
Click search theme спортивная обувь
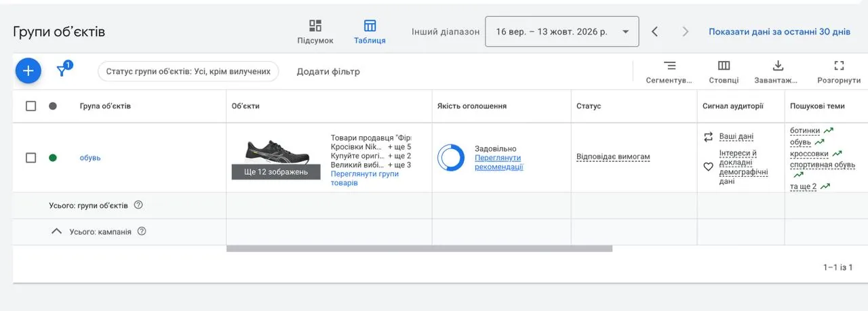tap(824, 164)
